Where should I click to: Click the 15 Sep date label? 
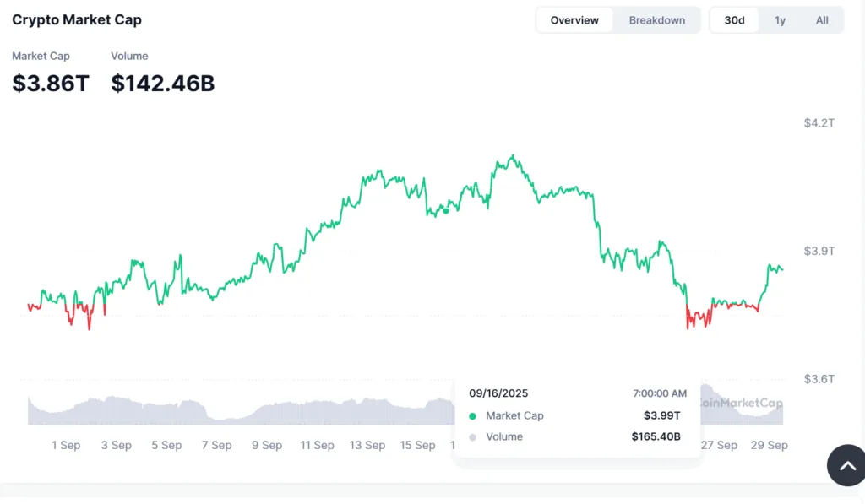(417, 445)
